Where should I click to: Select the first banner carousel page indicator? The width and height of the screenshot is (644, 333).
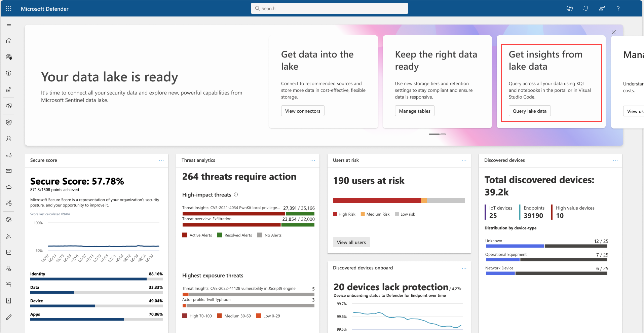(x=434, y=134)
